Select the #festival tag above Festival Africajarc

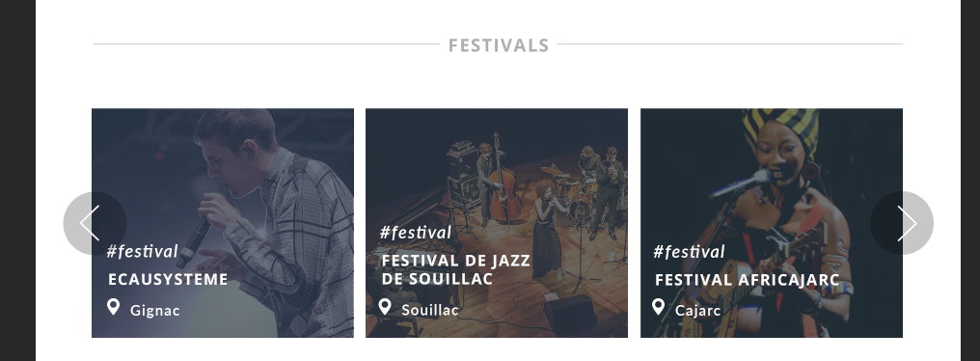point(689,252)
